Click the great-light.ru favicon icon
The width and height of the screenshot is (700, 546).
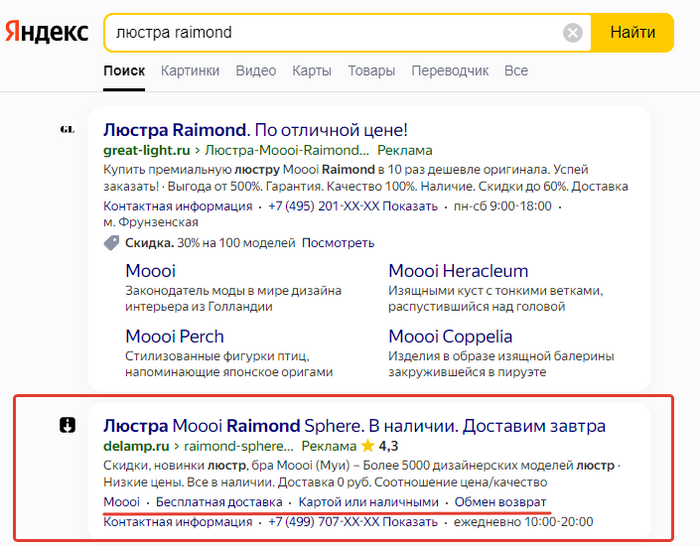tap(67, 130)
